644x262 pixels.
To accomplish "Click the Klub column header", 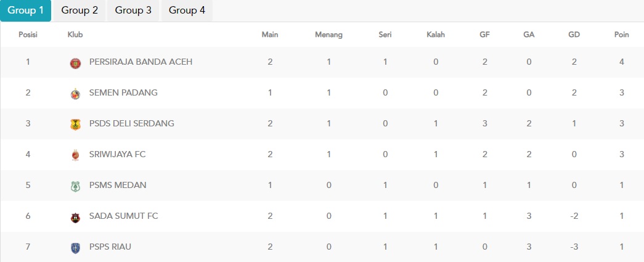I will [x=75, y=35].
